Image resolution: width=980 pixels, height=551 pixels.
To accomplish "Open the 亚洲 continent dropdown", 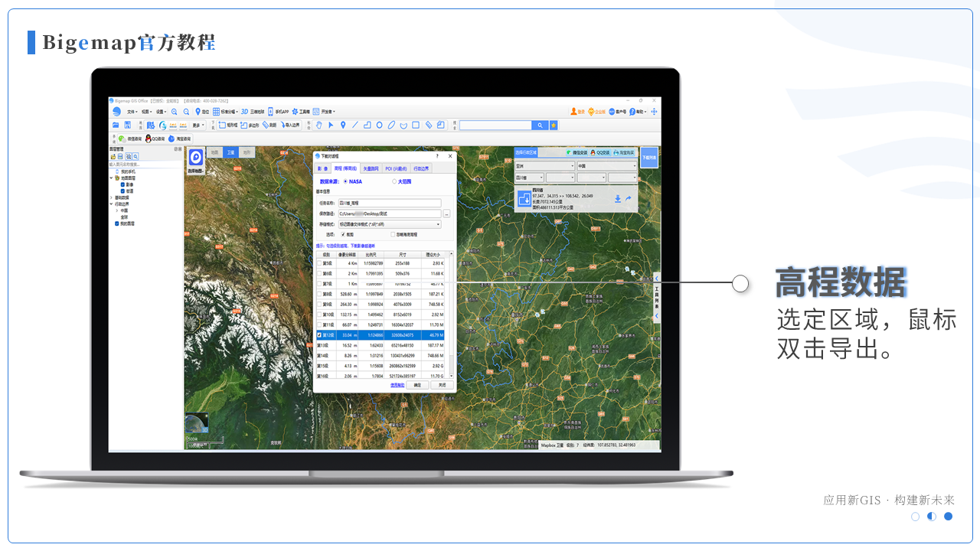I will [545, 166].
